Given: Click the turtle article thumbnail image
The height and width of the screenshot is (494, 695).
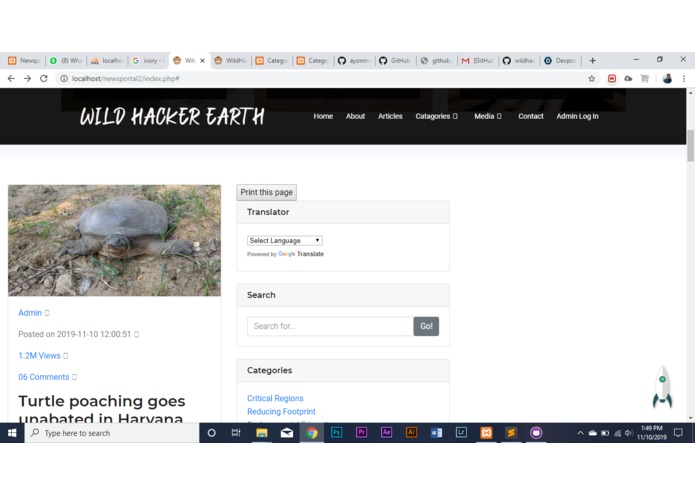Looking at the screenshot, I should tap(114, 241).
